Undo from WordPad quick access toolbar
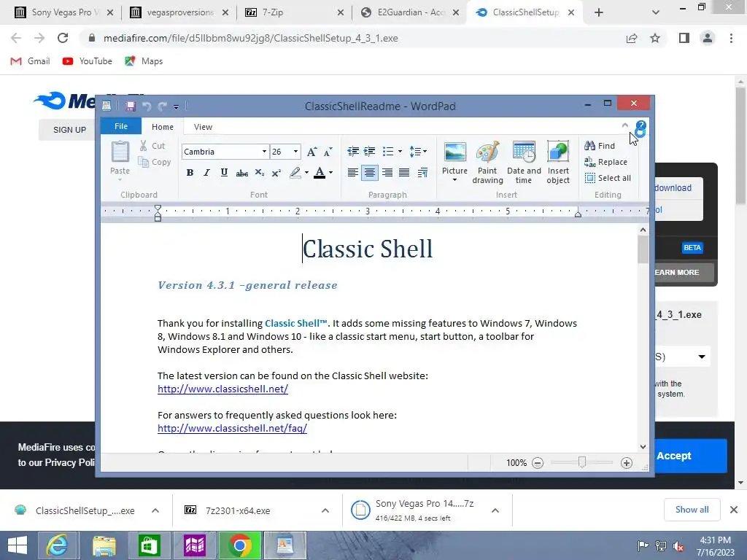Image resolution: width=747 pixels, height=560 pixels. pos(147,106)
